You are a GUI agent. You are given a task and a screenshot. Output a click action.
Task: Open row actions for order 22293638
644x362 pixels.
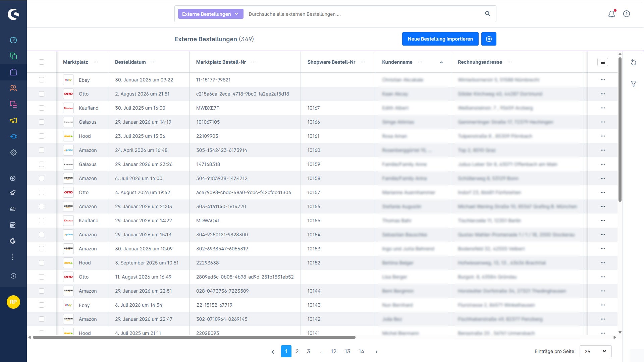point(603,263)
